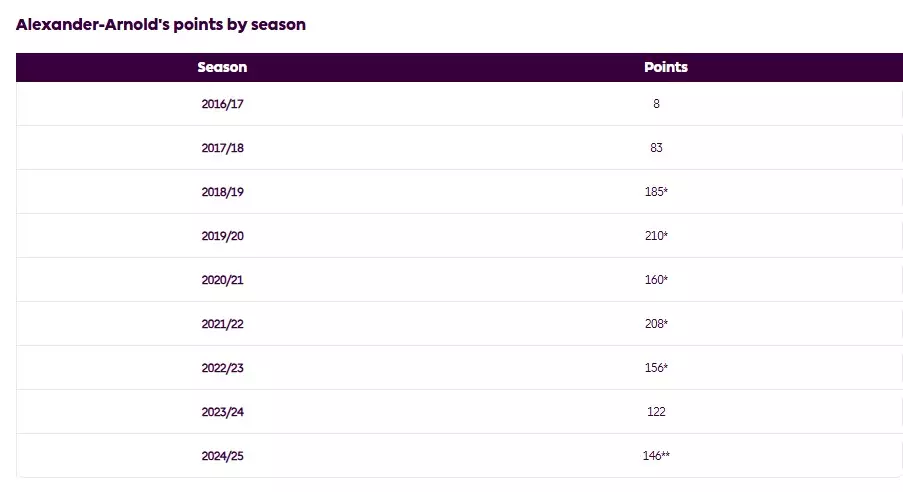The height and width of the screenshot is (492, 903).
Task: Select the 2017/18 season cell
Action: pyautogui.click(x=222, y=148)
